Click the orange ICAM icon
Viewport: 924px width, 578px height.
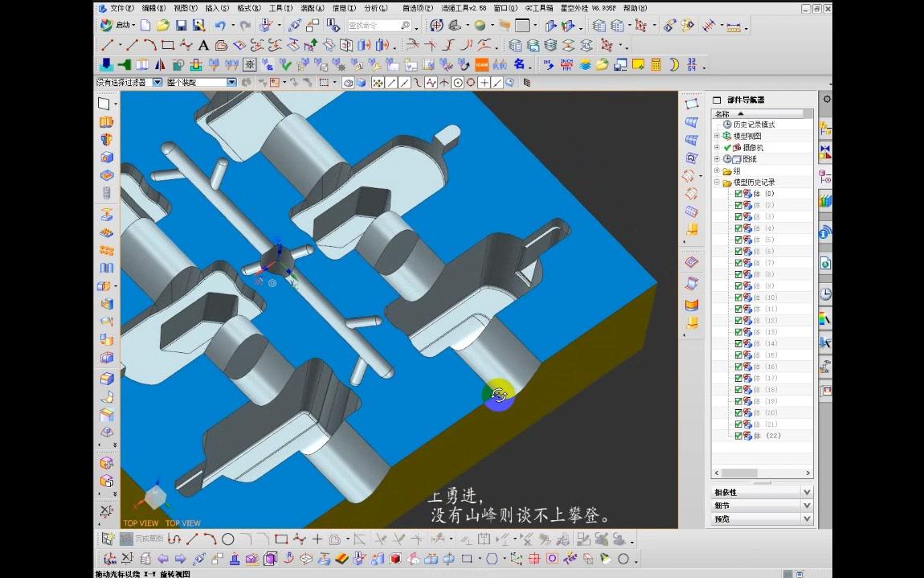tap(482, 64)
